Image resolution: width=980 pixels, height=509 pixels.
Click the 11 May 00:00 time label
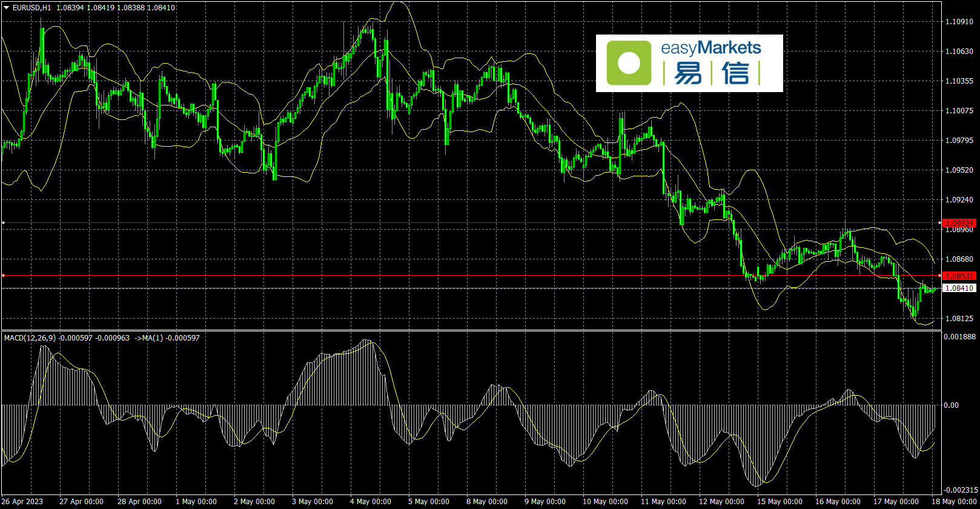663,502
